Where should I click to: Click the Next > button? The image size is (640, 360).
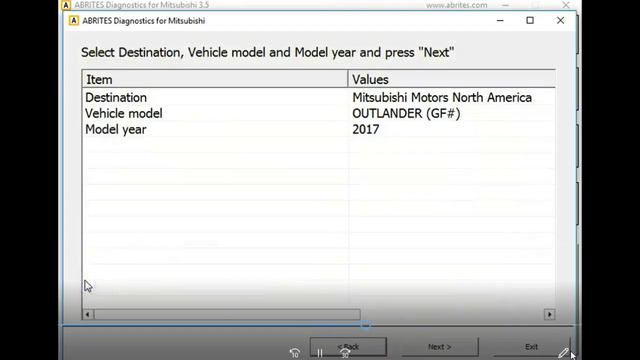pos(440,347)
